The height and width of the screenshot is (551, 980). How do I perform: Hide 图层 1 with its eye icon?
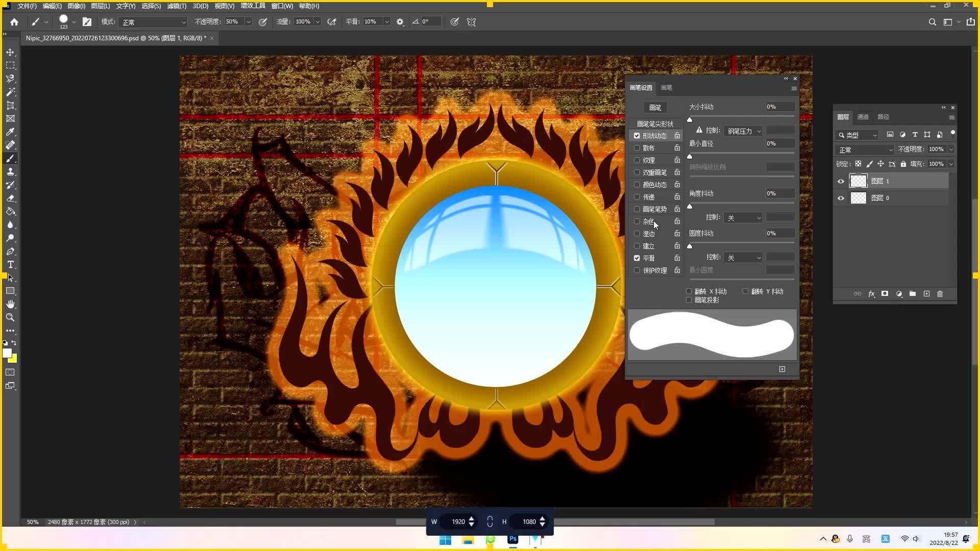[x=841, y=181]
